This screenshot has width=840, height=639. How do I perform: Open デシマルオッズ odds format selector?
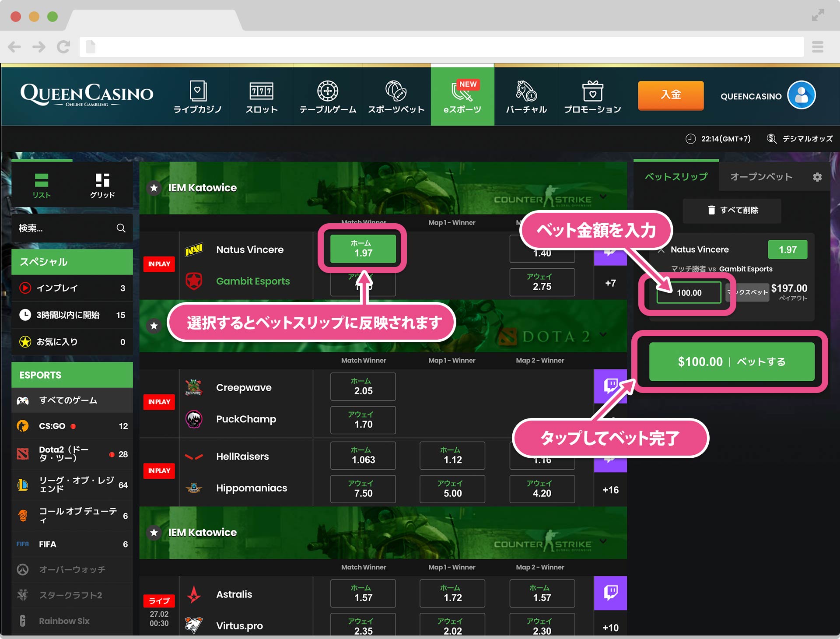(800, 138)
